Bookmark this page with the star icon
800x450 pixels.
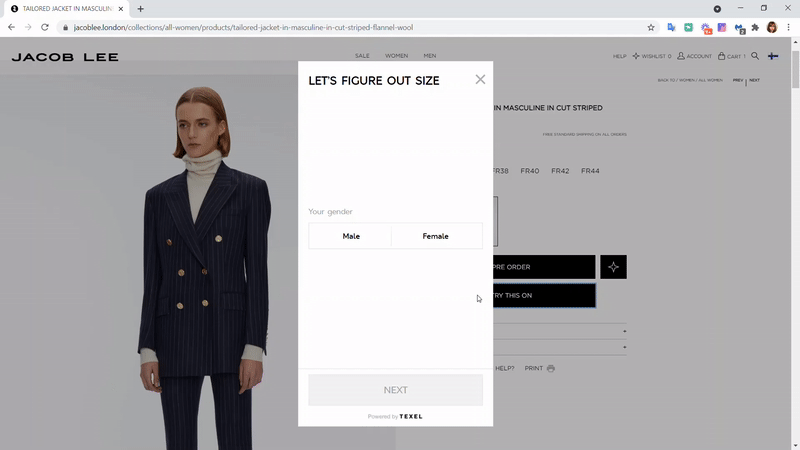pyautogui.click(x=651, y=27)
